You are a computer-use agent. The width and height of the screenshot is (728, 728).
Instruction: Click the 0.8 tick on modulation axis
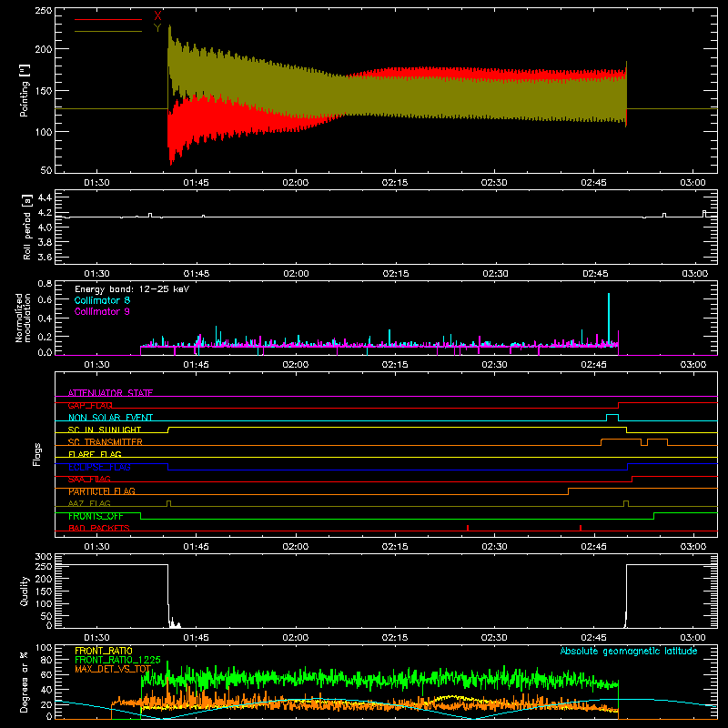tap(45, 283)
